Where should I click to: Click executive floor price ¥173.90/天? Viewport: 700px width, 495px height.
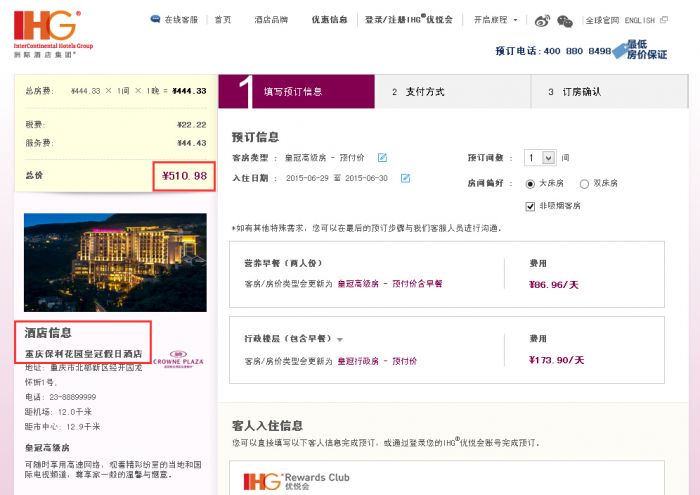point(556,360)
